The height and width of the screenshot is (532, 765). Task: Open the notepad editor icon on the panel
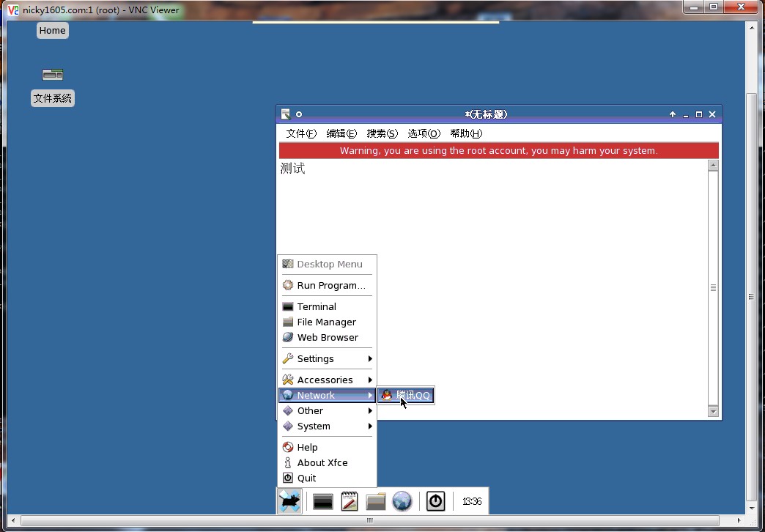pos(350,501)
